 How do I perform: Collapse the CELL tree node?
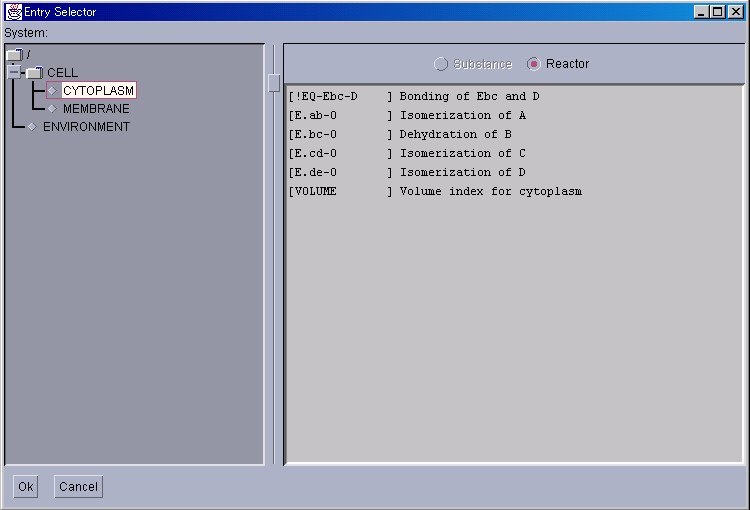13,73
